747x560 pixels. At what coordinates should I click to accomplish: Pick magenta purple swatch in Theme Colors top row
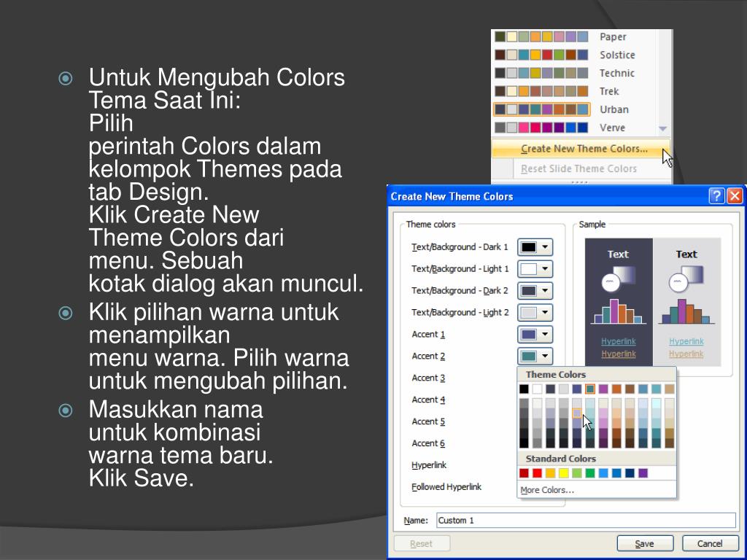(x=603, y=389)
